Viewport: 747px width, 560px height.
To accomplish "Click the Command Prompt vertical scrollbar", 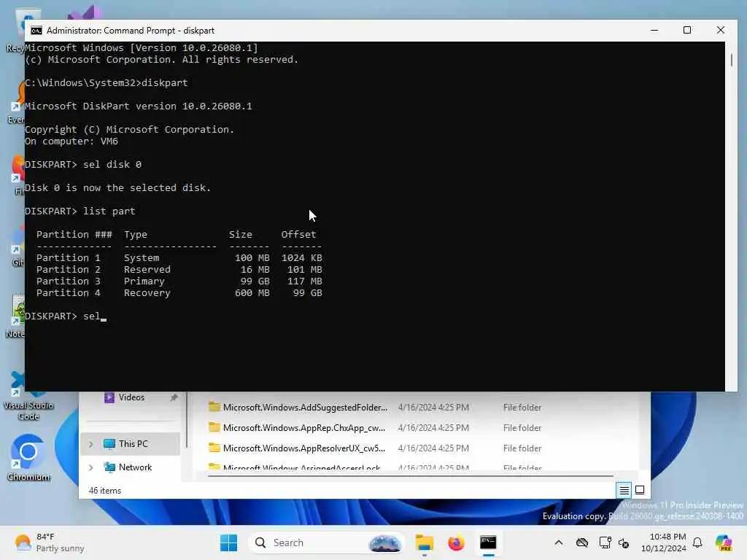I will pos(731,61).
